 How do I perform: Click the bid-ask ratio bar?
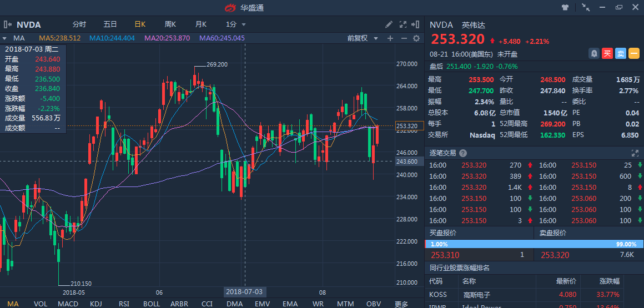coord(534,244)
